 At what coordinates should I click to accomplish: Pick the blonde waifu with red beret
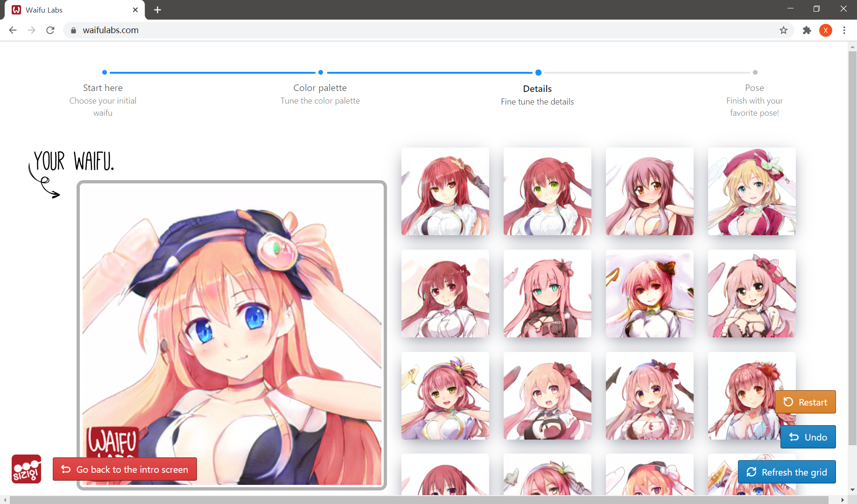coord(752,191)
